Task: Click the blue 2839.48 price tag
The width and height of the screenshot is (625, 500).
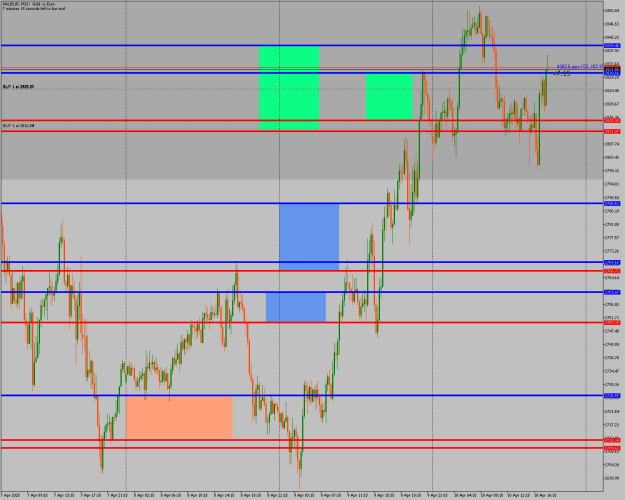Action: (x=612, y=45)
